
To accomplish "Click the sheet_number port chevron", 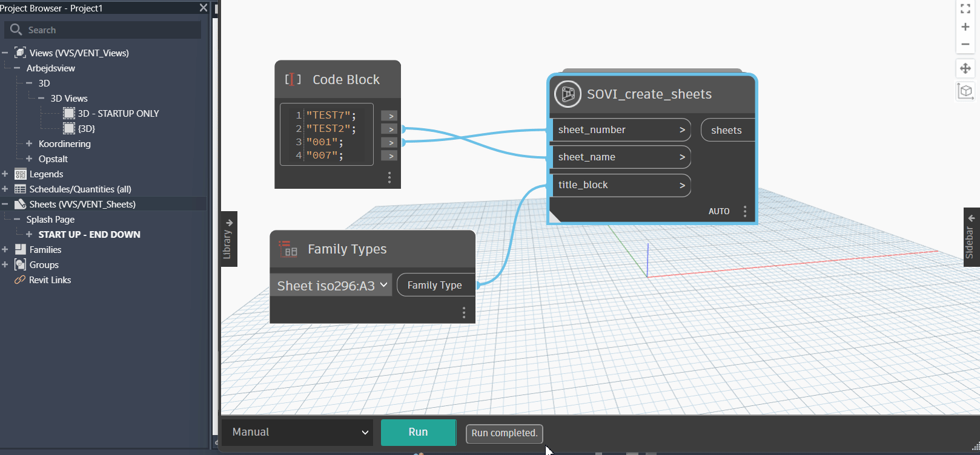I will pyautogui.click(x=682, y=129).
